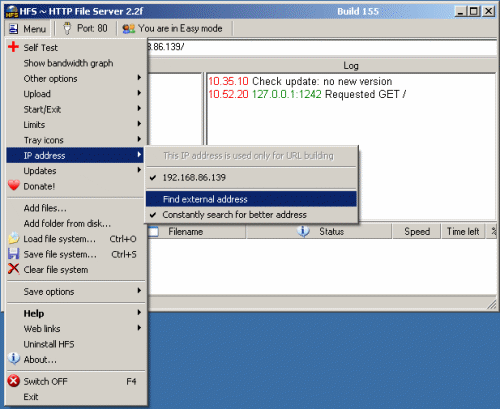Click the Filename column header
This screenshot has height=409, width=500.
click(196, 231)
